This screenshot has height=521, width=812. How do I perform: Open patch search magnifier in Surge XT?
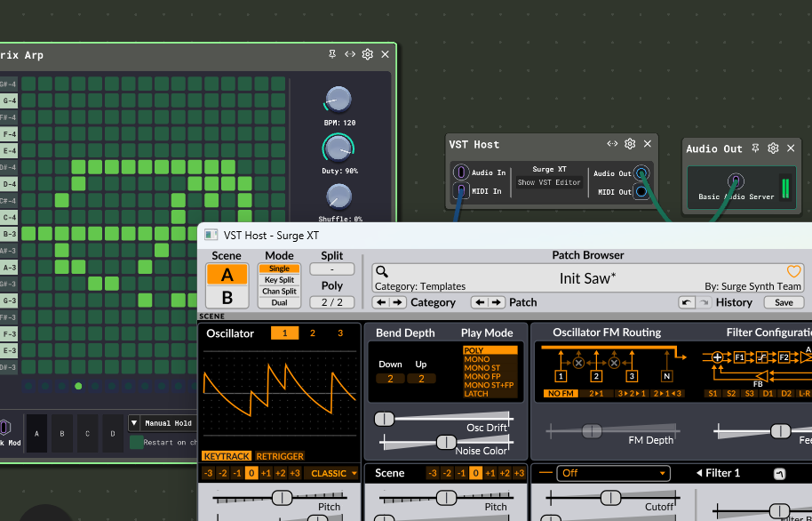382,271
